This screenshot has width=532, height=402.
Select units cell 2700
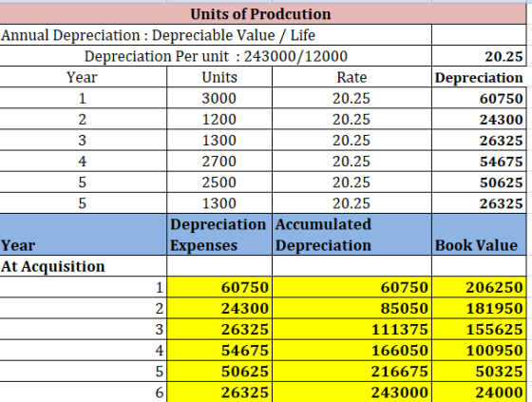219,161
